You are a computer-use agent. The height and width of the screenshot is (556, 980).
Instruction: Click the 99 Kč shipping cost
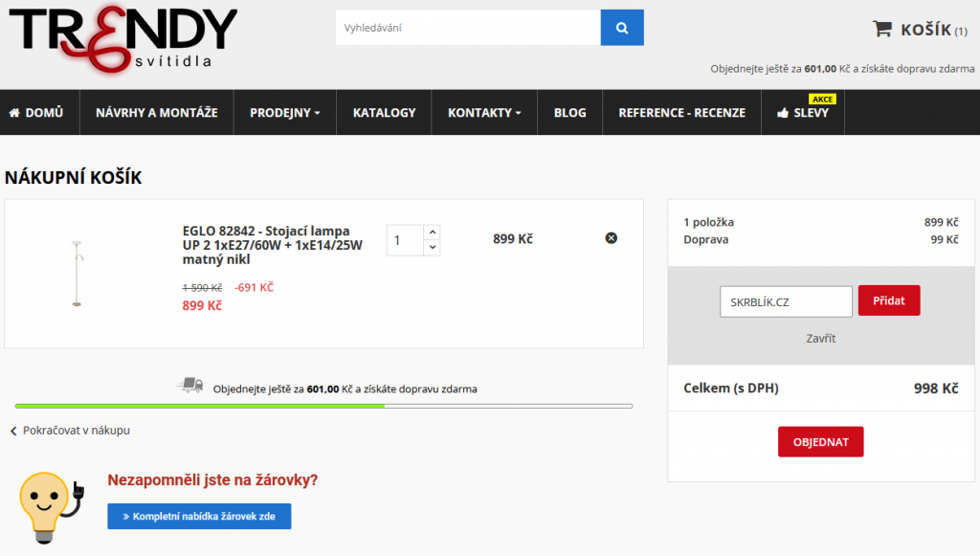945,239
